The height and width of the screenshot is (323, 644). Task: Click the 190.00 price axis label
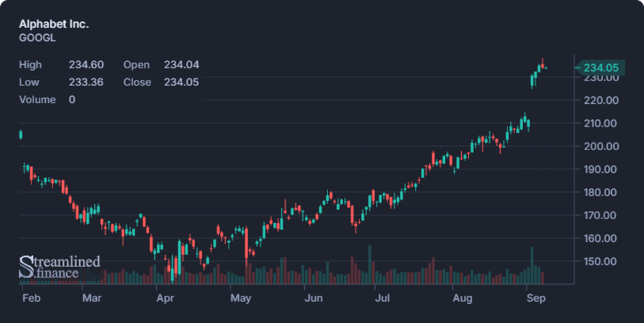(x=601, y=169)
